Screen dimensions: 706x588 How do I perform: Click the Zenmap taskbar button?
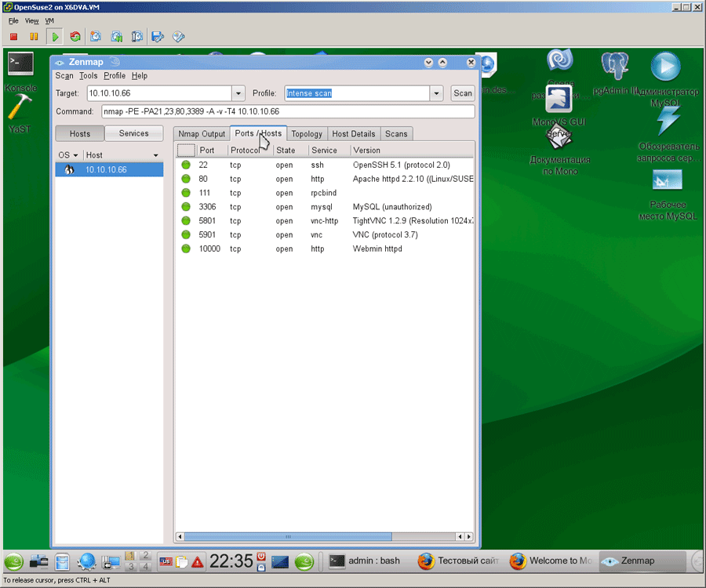(643, 561)
